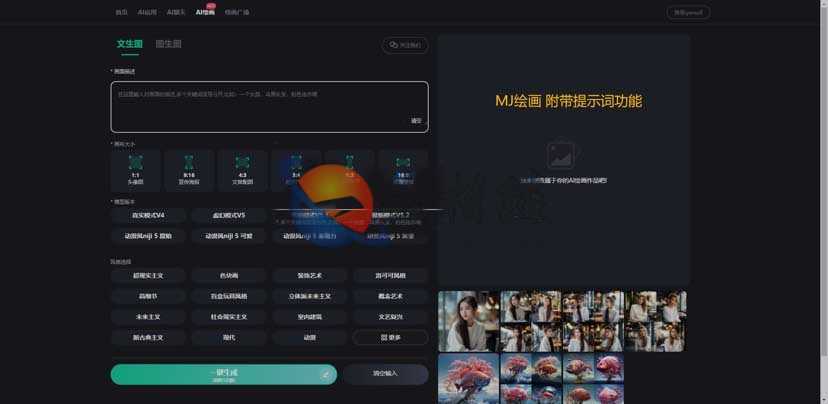Open the second woman portrait grid thumbnail
This screenshot has width=828, height=404.
coord(531,321)
